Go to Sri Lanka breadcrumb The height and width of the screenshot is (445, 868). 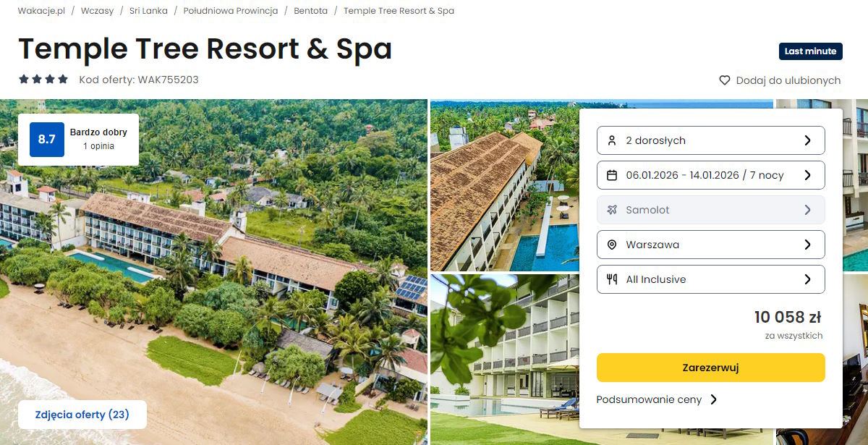[148, 11]
